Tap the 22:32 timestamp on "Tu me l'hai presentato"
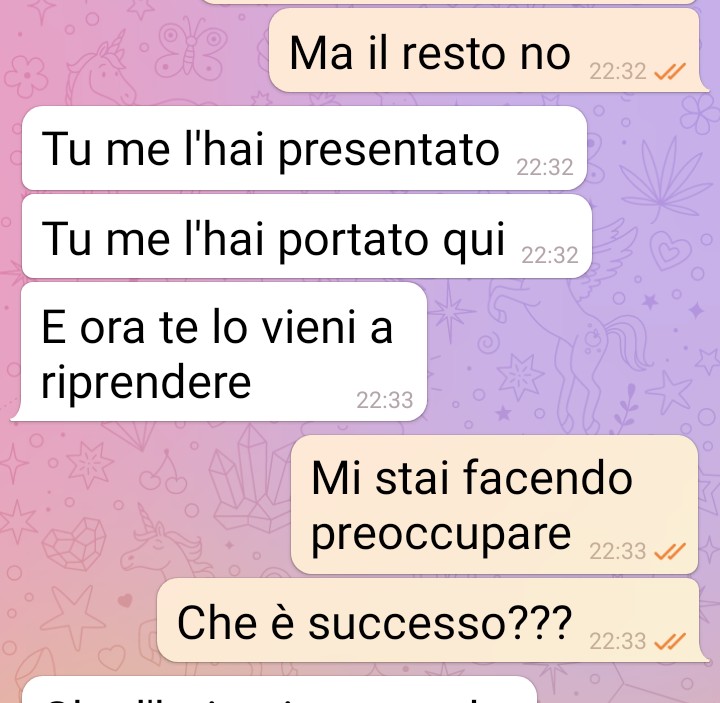 [x=545, y=167]
